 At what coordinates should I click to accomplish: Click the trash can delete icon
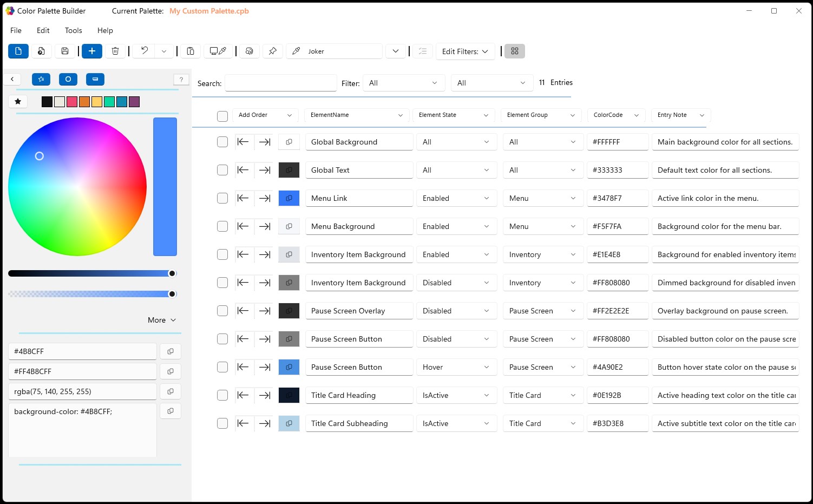[x=115, y=51]
